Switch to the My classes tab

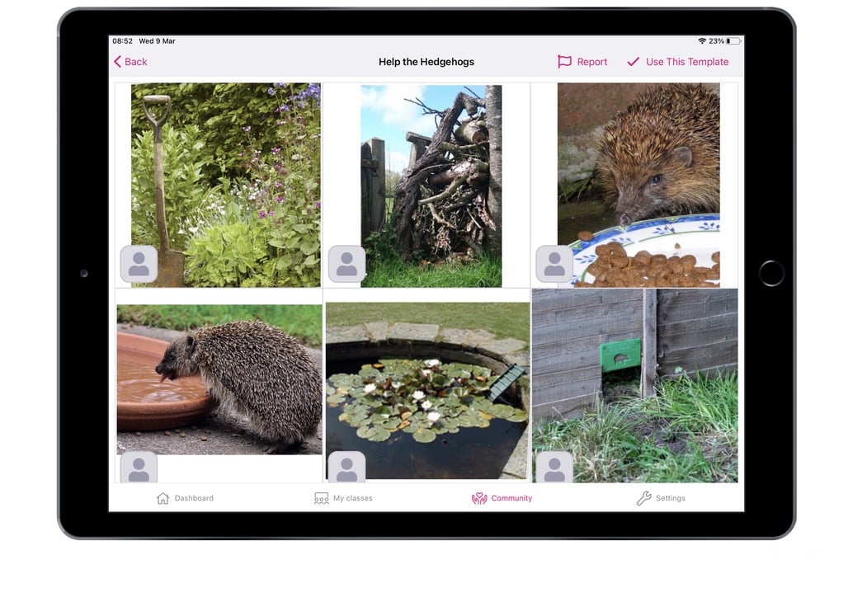[x=344, y=497]
